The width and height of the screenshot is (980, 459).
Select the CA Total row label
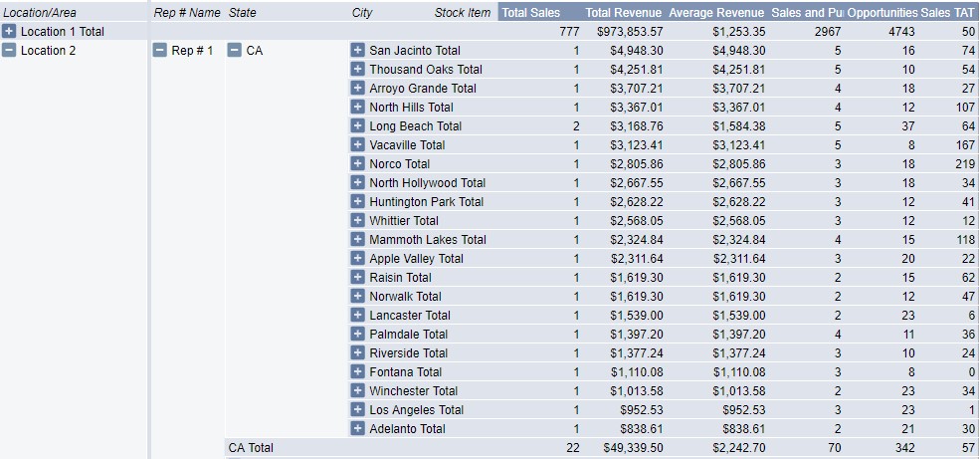[x=251, y=448]
